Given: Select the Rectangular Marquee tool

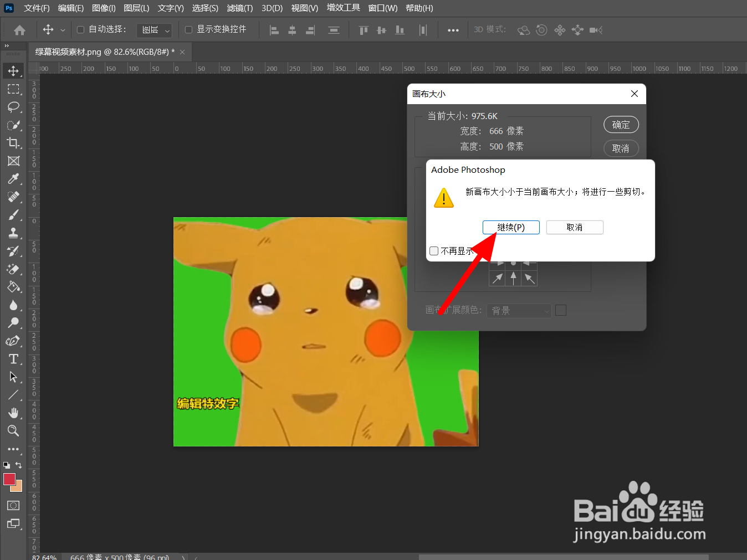Looking at the screenshot, I should 13,89.
